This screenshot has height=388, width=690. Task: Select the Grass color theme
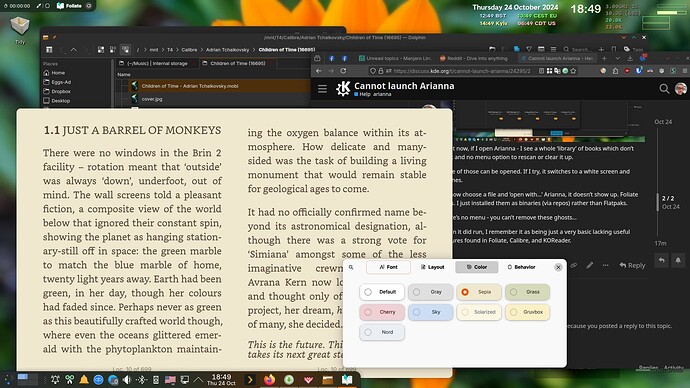click(x=527, y=292)
